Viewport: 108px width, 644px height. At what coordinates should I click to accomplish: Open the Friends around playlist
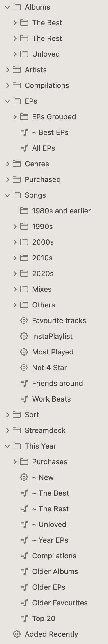[57, 383]
